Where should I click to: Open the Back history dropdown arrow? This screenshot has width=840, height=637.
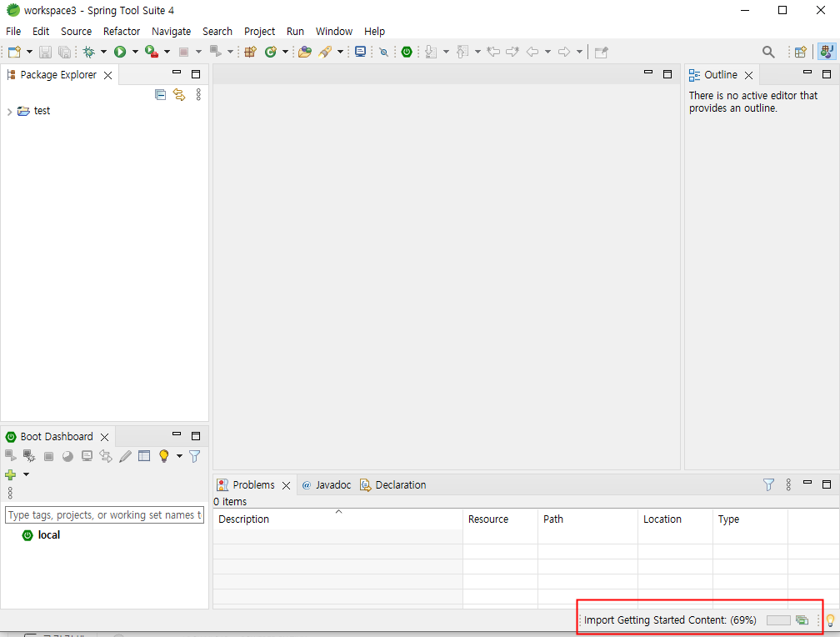(x=547, y=52)
